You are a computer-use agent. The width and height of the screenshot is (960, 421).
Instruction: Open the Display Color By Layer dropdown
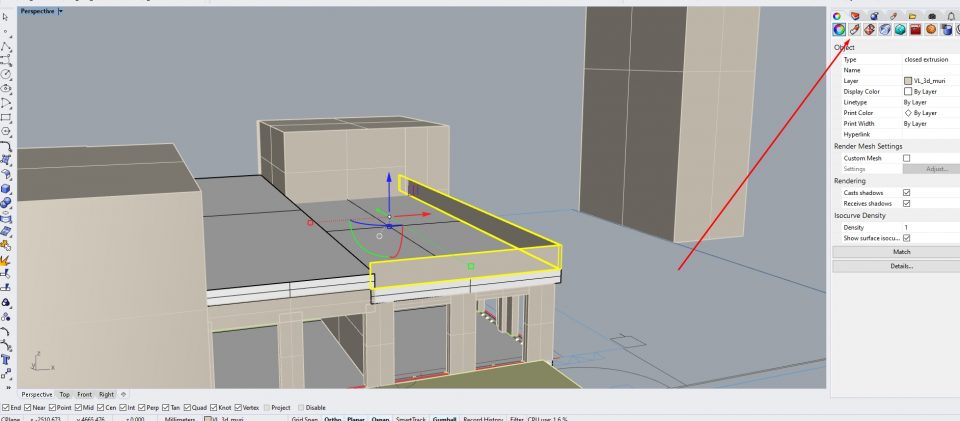click(x=928, y=92)
